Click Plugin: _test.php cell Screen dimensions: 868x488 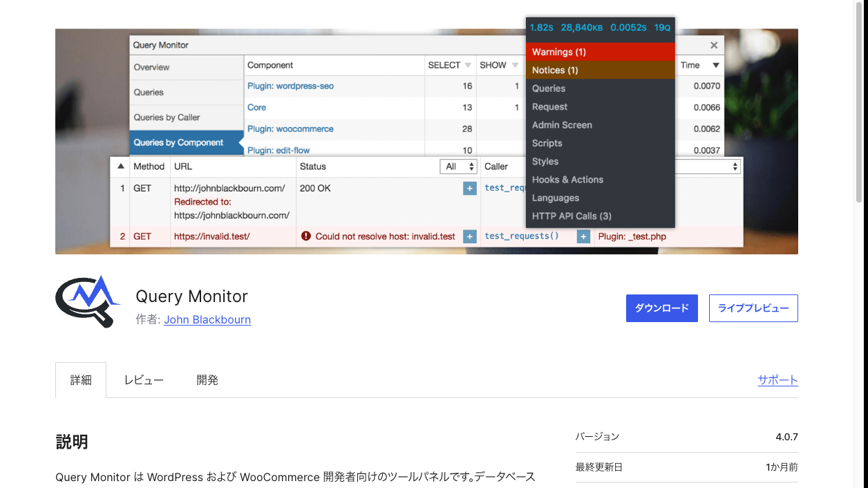pos(632,236)
